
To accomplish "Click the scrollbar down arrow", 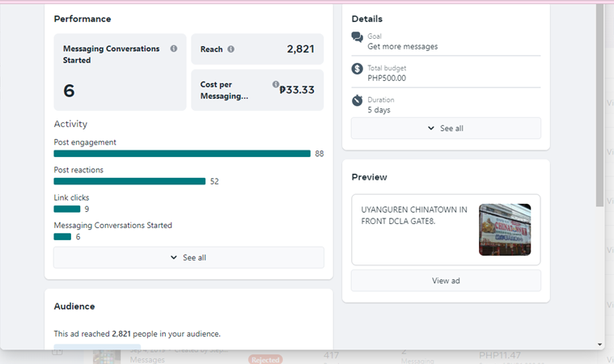I will tap(600, 345).
